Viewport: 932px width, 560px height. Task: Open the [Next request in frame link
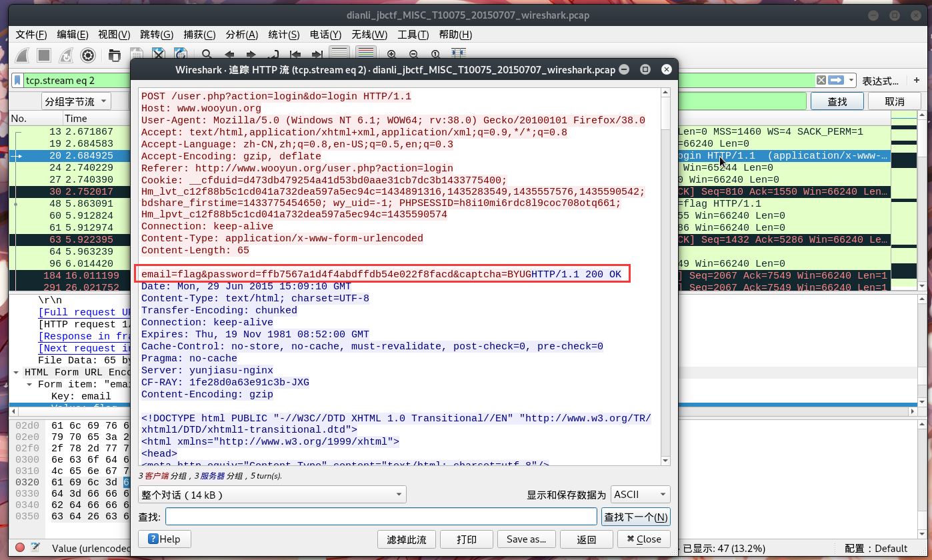point(85,348)
